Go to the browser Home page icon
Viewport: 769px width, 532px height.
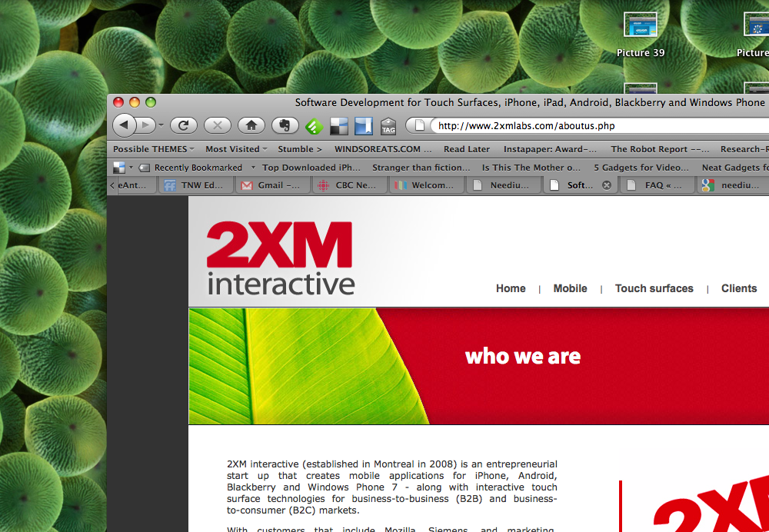tap(251, 125)
